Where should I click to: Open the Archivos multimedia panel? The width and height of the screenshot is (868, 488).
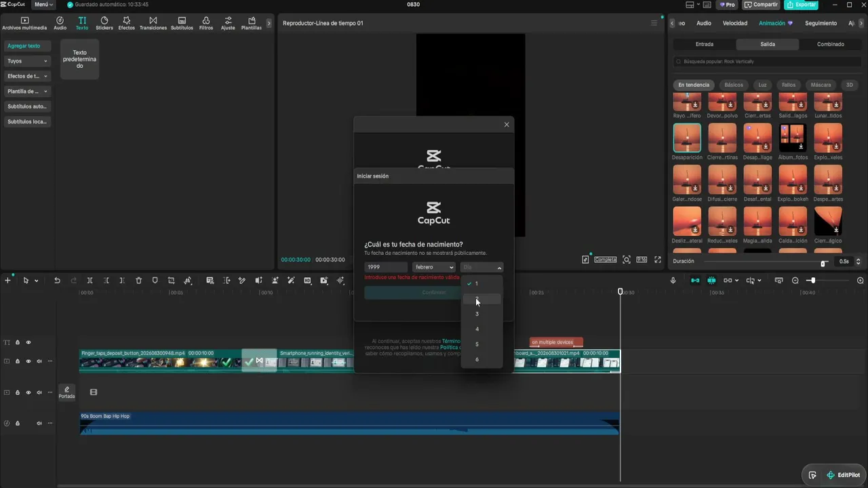[x=24, y=24]
